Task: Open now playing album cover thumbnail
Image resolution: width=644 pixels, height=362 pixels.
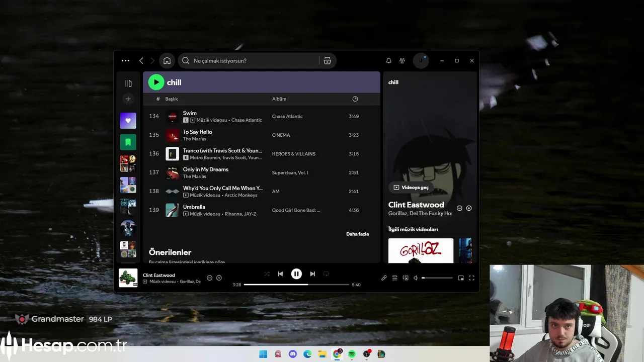Action: [x=128, y=278]
